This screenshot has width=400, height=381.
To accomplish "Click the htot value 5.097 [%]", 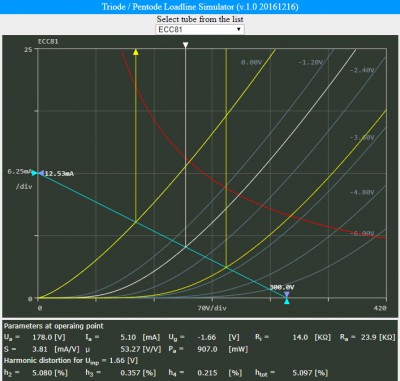I will pyautogui.click(x=310, y=372).
